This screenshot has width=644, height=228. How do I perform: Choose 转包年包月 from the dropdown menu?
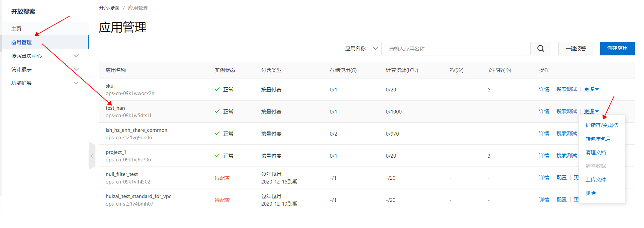click(x=598, y=139)
